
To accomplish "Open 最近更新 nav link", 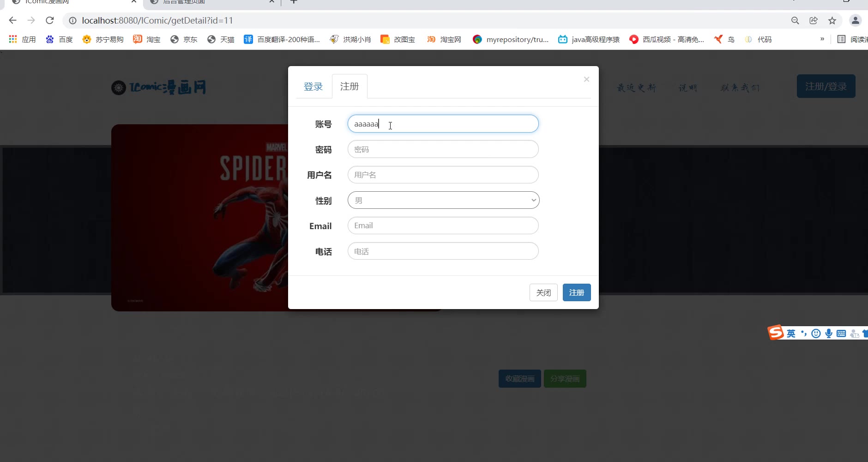I will tap(637, 87).
